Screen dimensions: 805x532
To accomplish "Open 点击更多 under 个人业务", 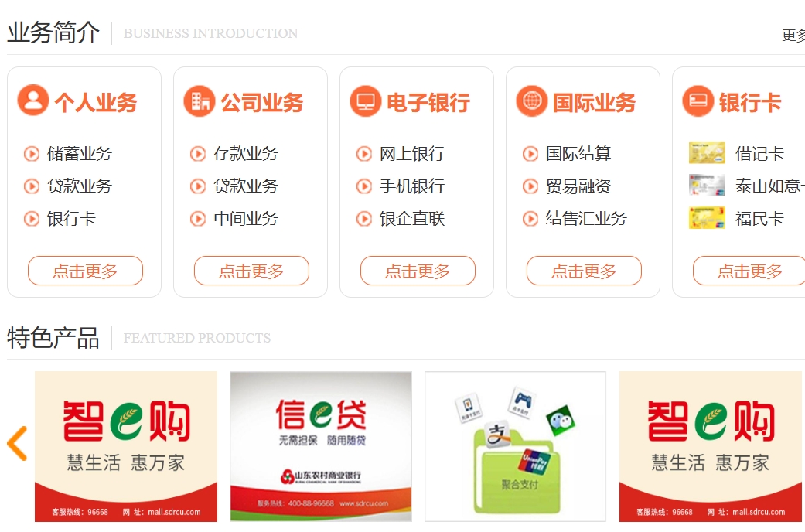I will pyautogui.click(x=85, y=271).
